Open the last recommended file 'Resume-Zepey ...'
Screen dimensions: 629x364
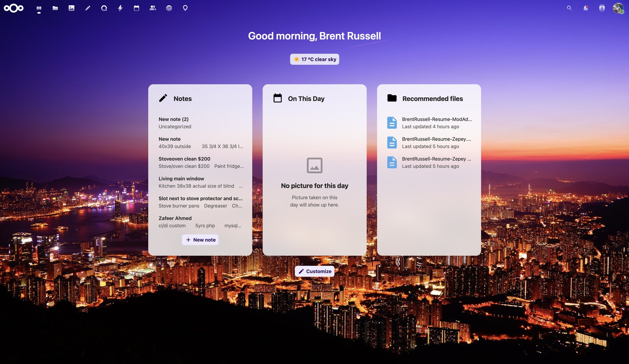[x=429, y=163]
